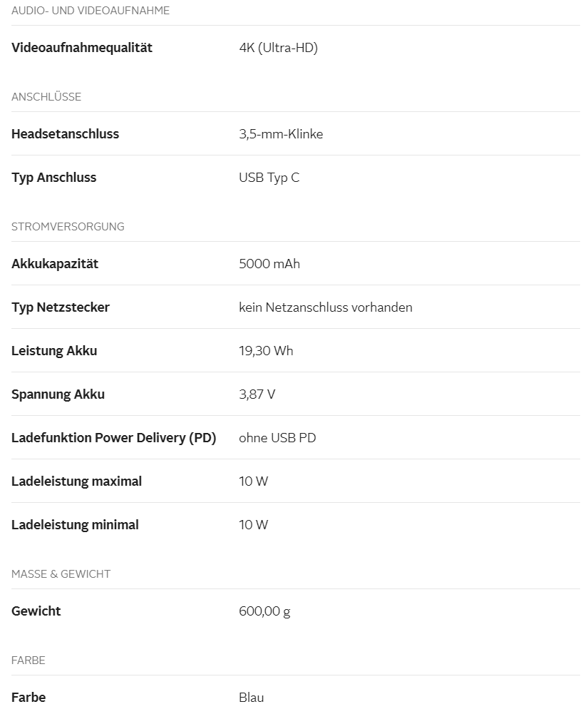588x719 pixels.
Task: Click the Spannung Akku label
Action: [58, 394]
